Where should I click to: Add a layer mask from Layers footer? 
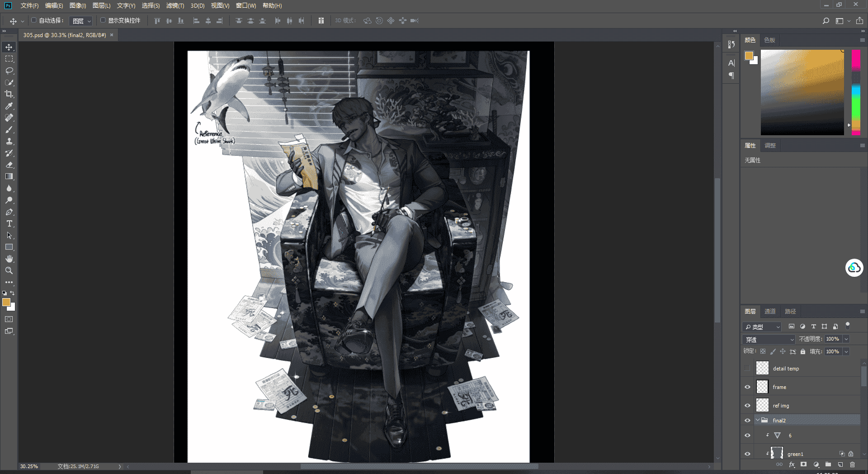[x=803, y=465]
